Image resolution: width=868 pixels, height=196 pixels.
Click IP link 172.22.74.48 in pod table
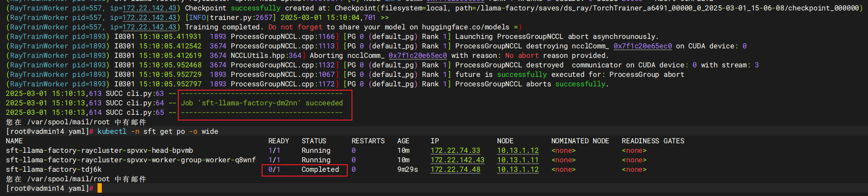coord(455,169)
